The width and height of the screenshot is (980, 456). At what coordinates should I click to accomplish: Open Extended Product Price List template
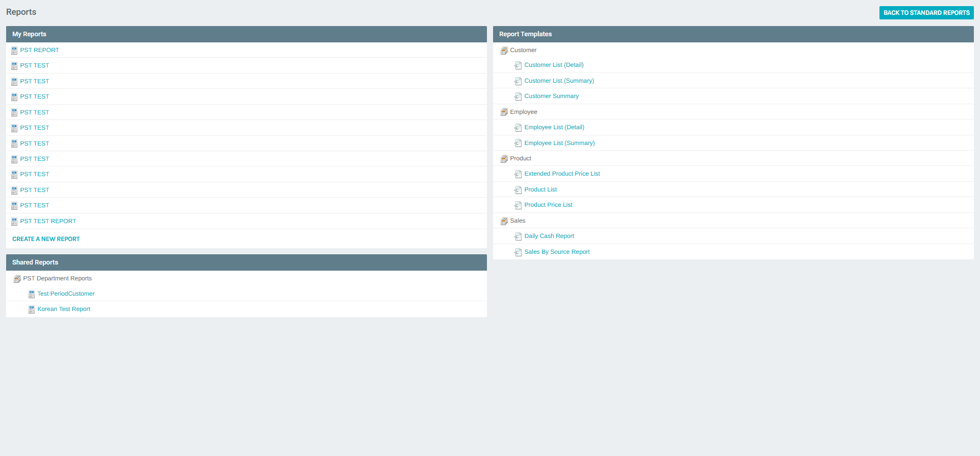(x=562, y=174)
